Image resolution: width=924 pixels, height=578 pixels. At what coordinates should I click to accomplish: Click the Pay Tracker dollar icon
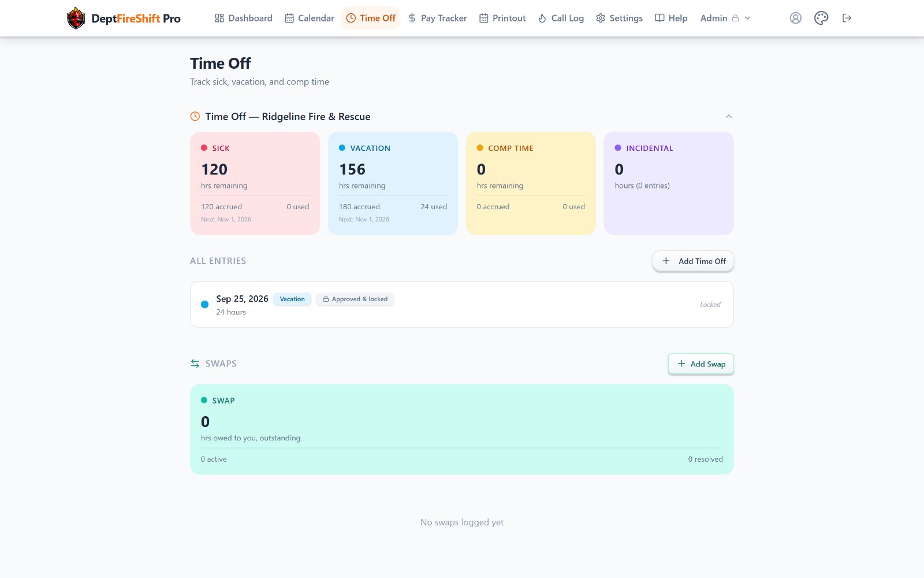412,18
